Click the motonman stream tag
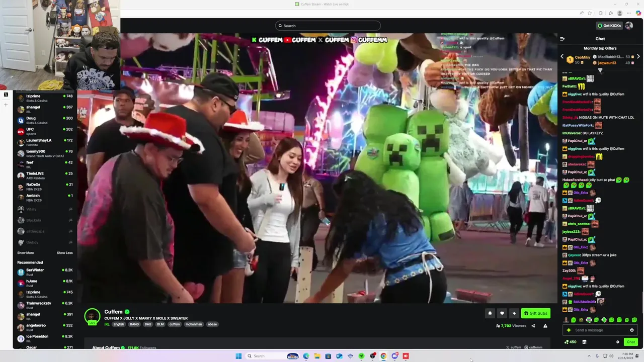Viewport: 644px width, 362px height. (194, 324)
